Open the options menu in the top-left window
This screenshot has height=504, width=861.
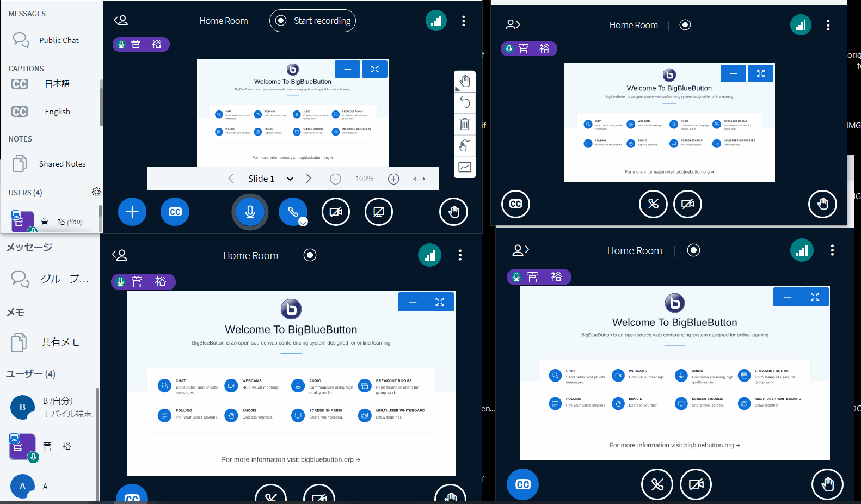coord(464,21)
